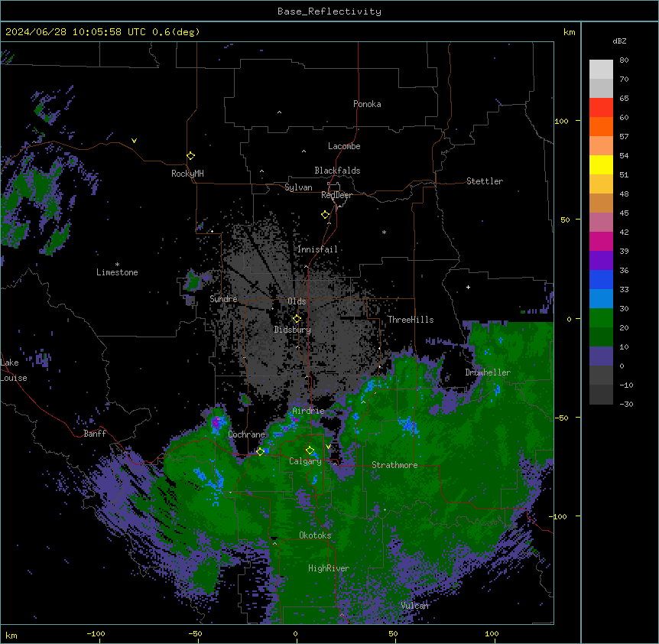Click the yellow V marker northwest of RockyMH
Screen dimensions: 659x644
tap(134, 141)
